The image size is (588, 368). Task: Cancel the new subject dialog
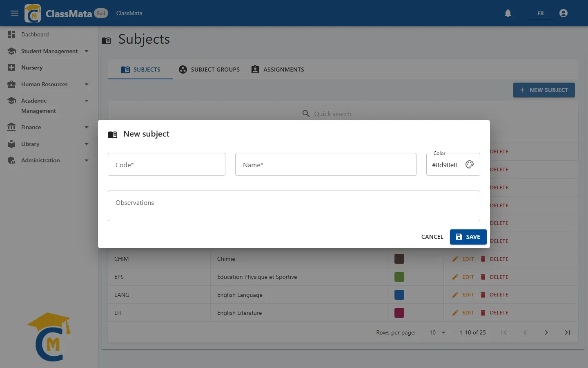(432, 237)
